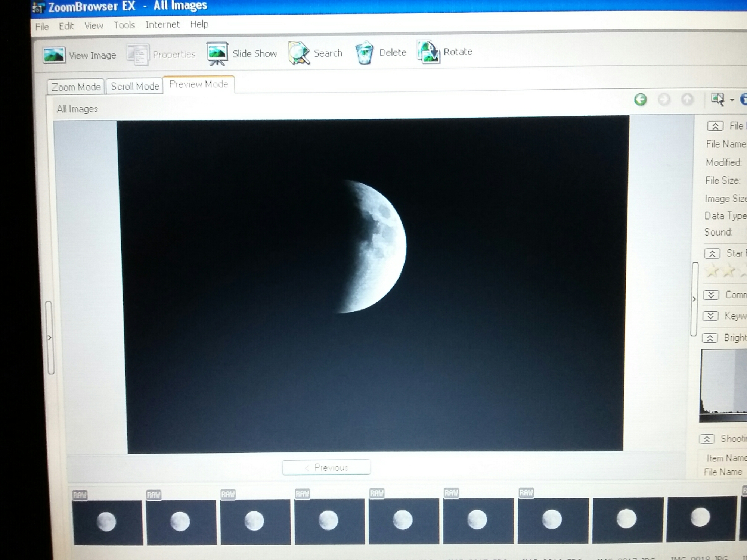Open the Search tool
The height and width of the screenshot is (560, 747).
pyautogui.click(x=299, y=53)
